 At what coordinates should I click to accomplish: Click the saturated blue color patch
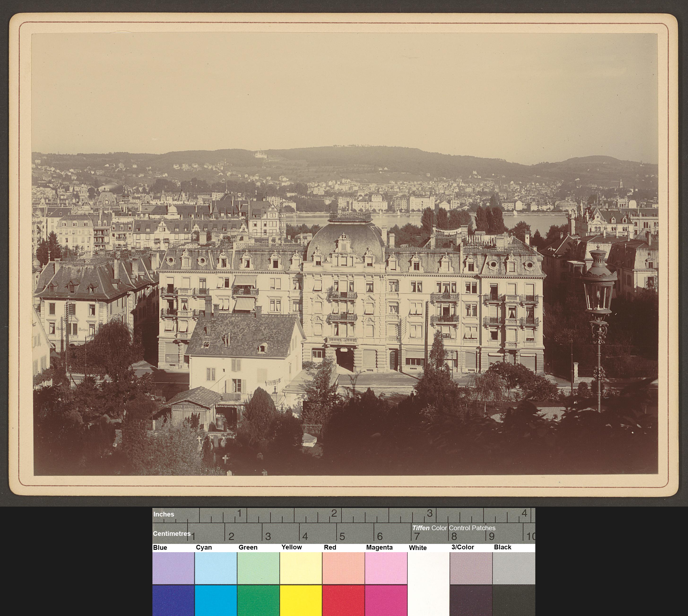tap(173, 600)
